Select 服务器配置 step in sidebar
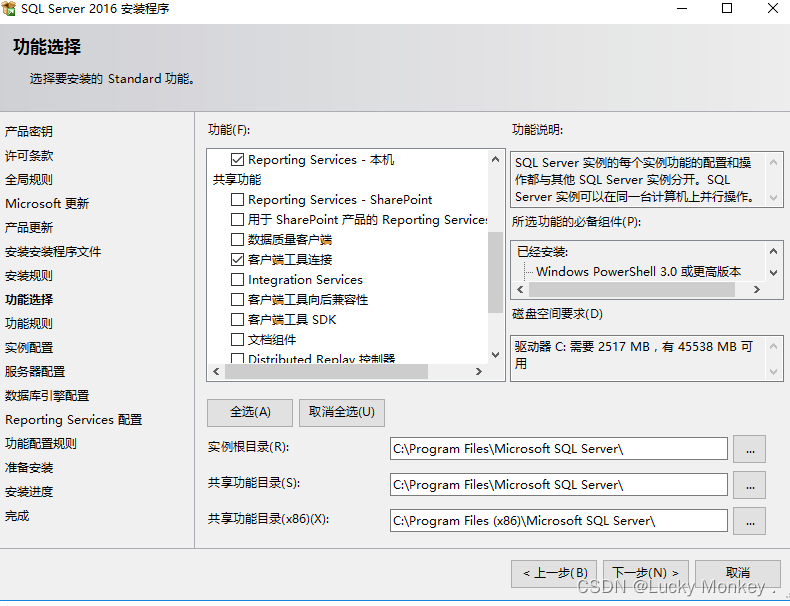 pyautogui.click(x=35, y=372)
